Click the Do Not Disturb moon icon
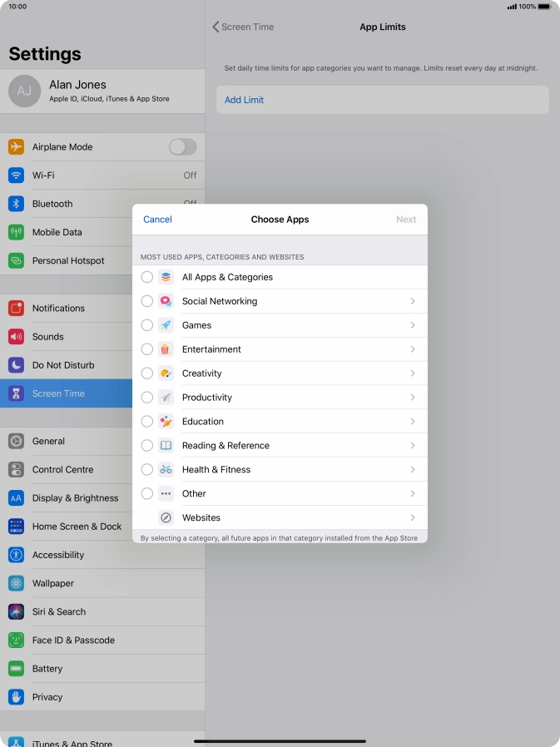The image size is (560, 747). [x=16, y=365]
